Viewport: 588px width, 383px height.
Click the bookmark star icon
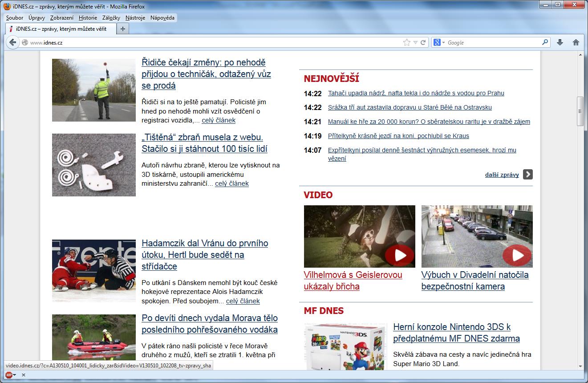point(406,43)
